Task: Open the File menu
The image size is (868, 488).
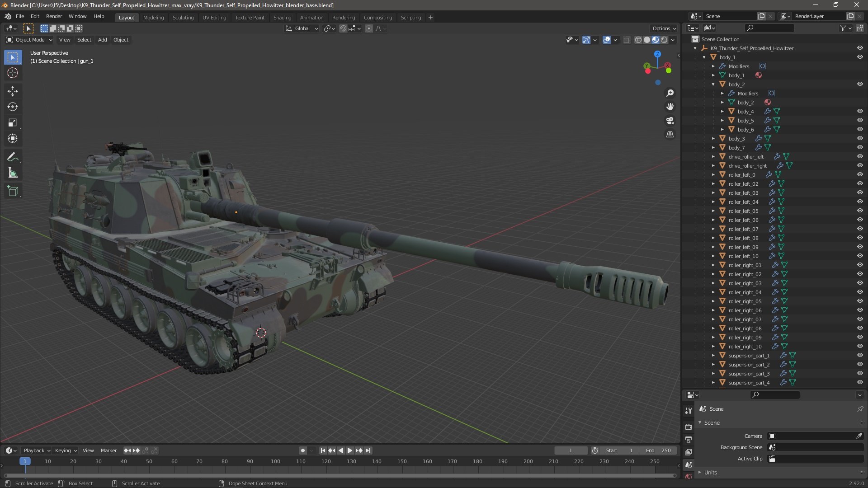Action: tap(20, 16)
